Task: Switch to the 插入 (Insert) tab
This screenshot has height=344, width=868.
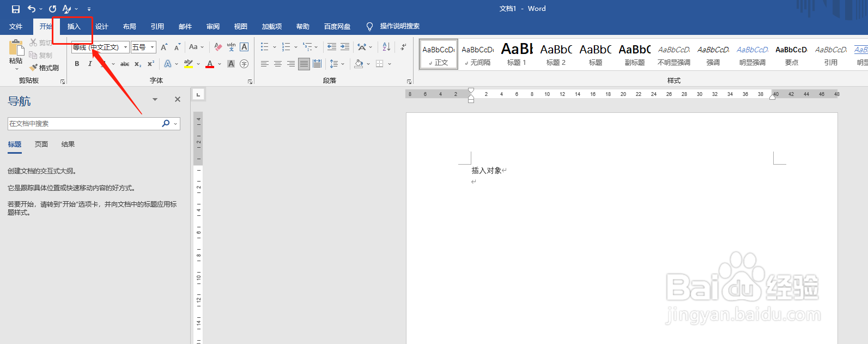Action: [74, 27]
